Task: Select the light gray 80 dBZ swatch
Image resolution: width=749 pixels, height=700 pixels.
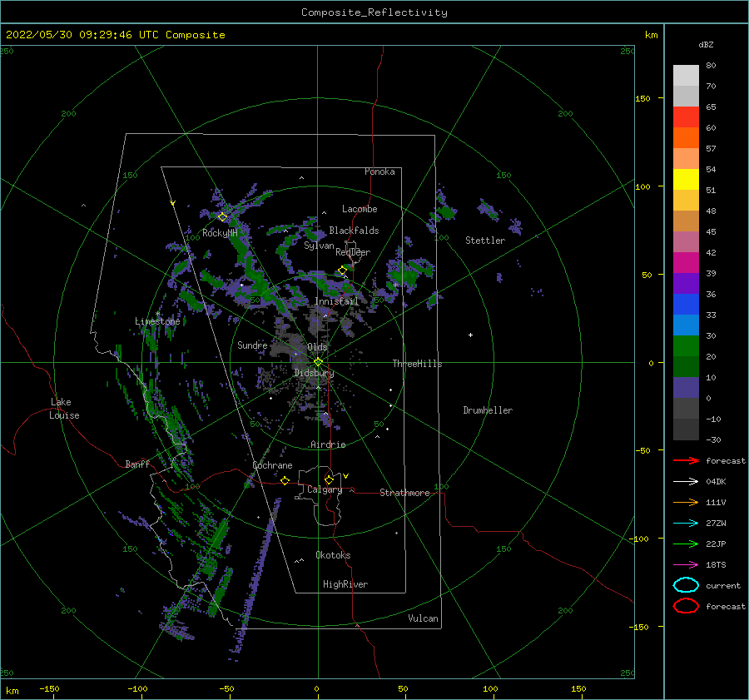Action: click(x=686, y=76)
